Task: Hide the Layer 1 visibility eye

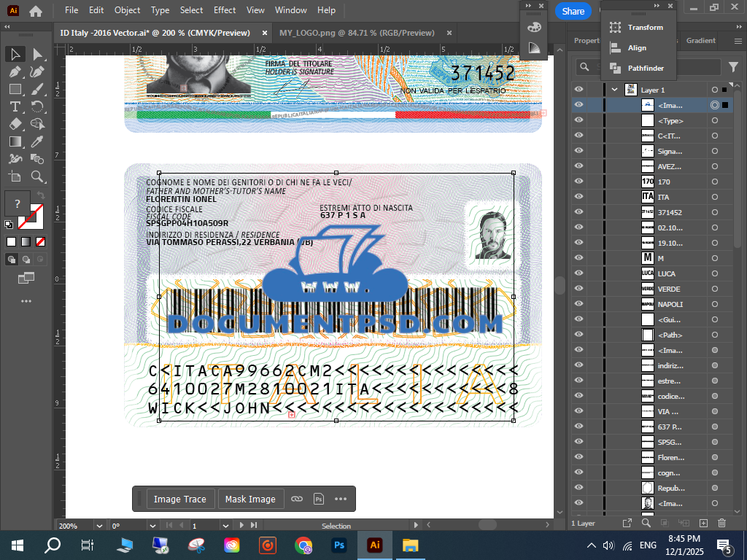Action: coord(578,90)
